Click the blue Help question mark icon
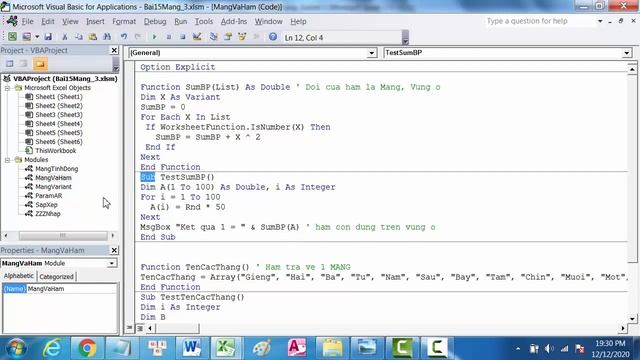The width and height of the screenshot is (640, 360). click(273, 37)
